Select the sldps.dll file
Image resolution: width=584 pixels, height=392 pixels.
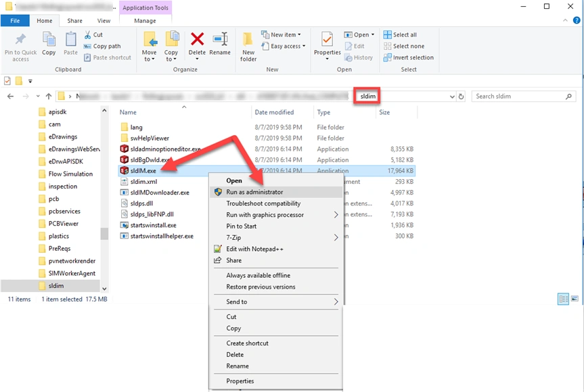(141, 203)
